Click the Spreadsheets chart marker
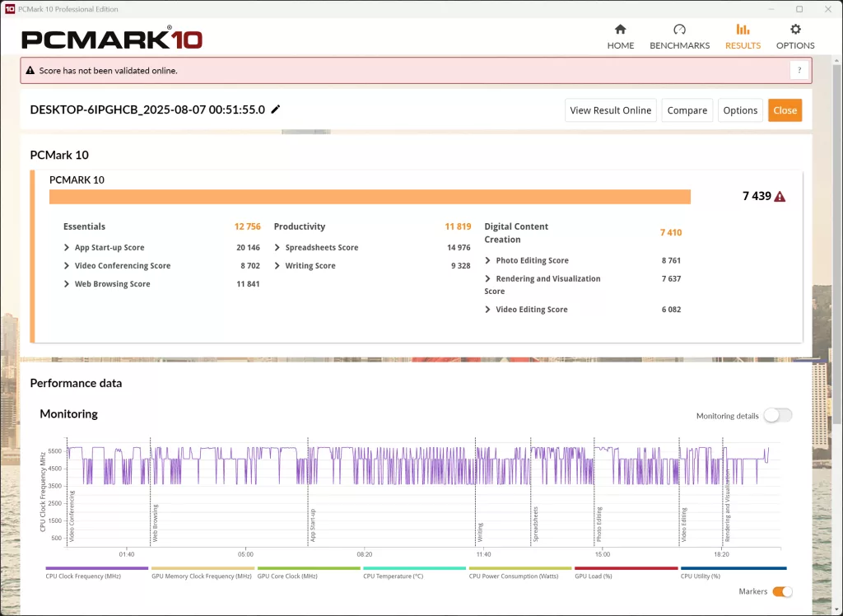Screen dimensions: 843x616 pos(535,524)
